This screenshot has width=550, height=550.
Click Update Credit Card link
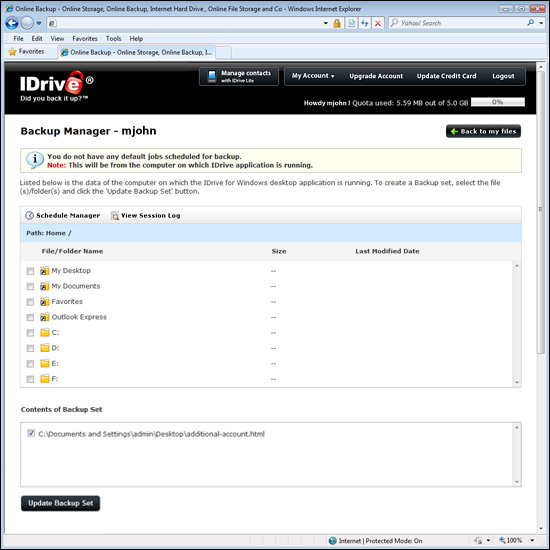[447, 76]
